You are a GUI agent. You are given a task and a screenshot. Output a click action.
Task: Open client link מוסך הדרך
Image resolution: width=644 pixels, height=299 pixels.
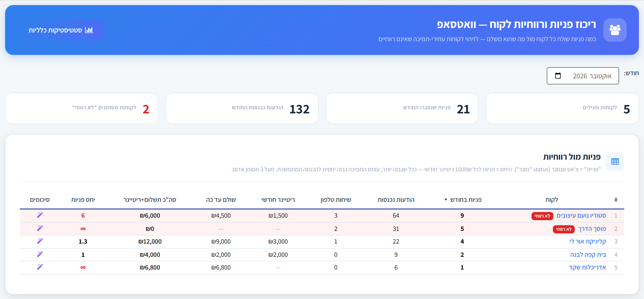point(592,229)
